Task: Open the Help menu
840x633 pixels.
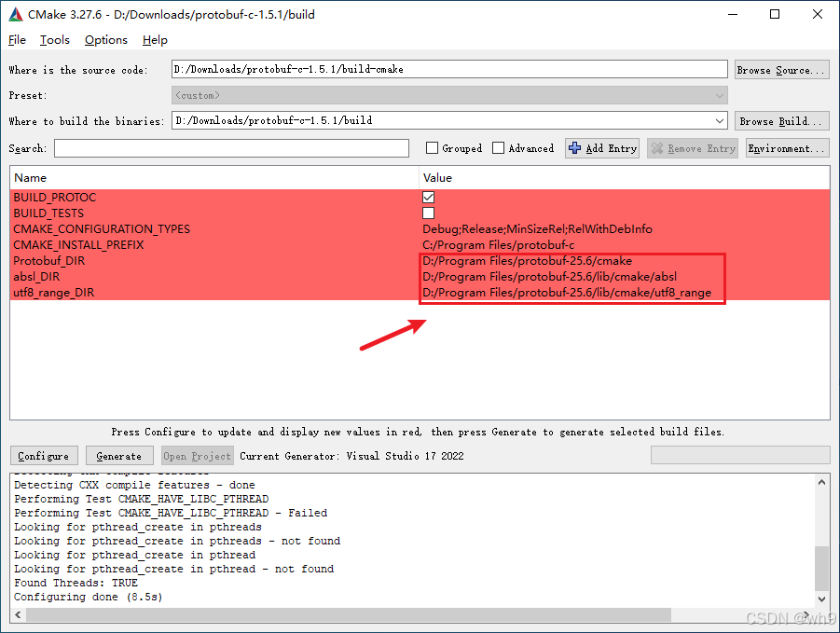Action: click(155, 40)
